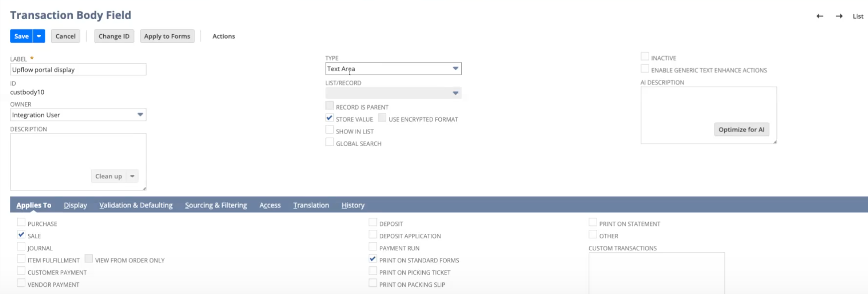Switch to the Display tab
Image resolution: width=868 pixels, height=294 pixels.
pyautogui.click(x=76, y=205)
